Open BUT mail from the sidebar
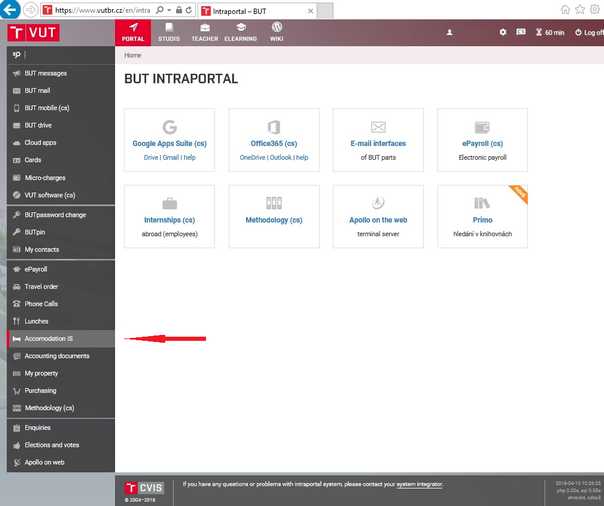The image size is (604, 506). tap(37, 90)
